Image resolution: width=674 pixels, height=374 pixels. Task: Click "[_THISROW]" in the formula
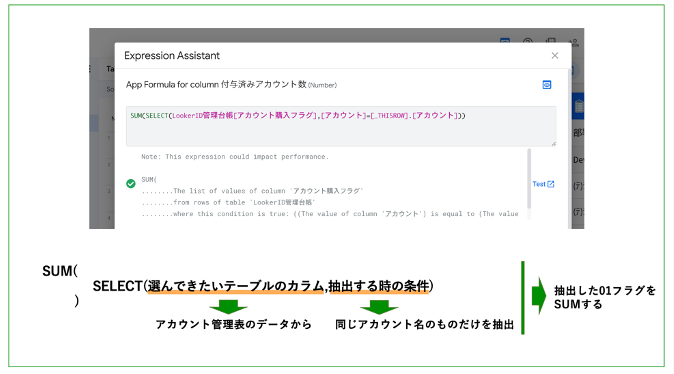[390, 116]
